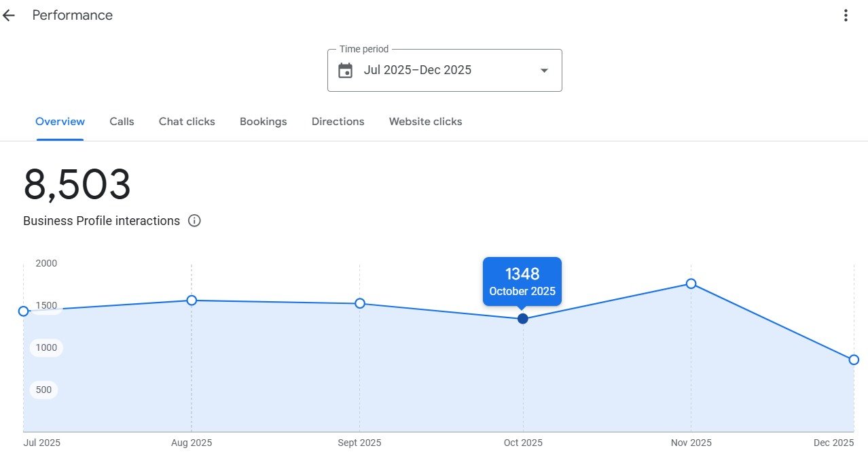Viewport: 868px width, 463px height.
Task: Click the highlighted October 2025 data point
Action: pyautogui.click(x=522, y=319)
